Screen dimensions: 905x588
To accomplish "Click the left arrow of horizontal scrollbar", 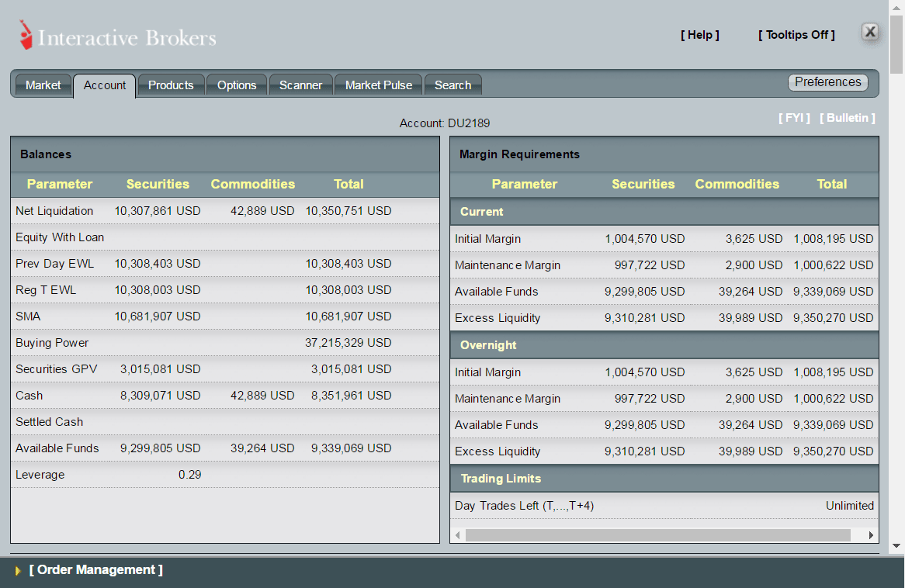I will click(x=458, y=535).
